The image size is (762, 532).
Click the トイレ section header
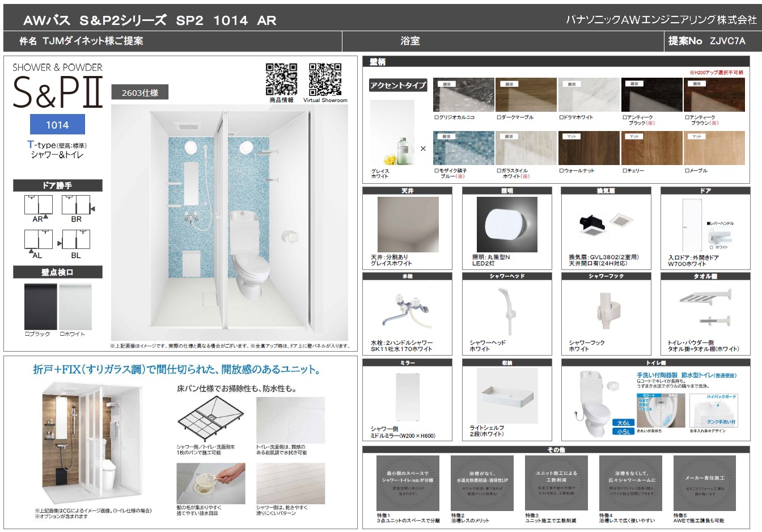[x=656, y=362]
